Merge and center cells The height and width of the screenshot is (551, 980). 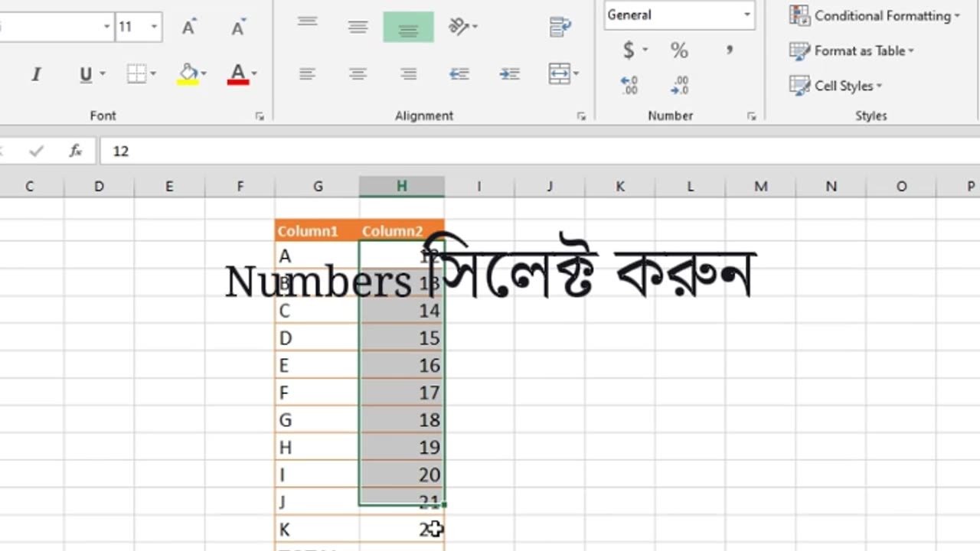pyautogui.click(x=559, y=74)
